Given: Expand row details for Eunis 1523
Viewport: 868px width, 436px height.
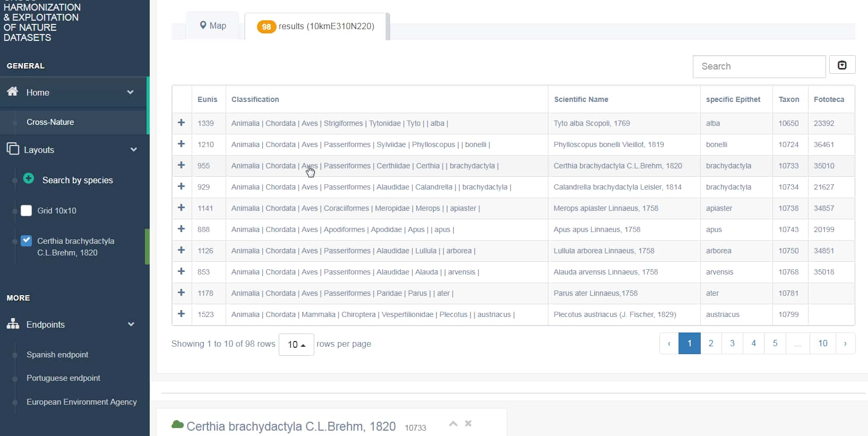Looking at the screenshot, I should 182,314.
